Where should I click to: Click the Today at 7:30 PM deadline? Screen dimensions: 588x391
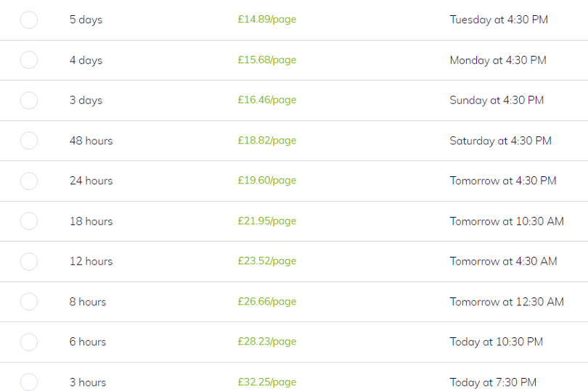(x=493, y=382)
